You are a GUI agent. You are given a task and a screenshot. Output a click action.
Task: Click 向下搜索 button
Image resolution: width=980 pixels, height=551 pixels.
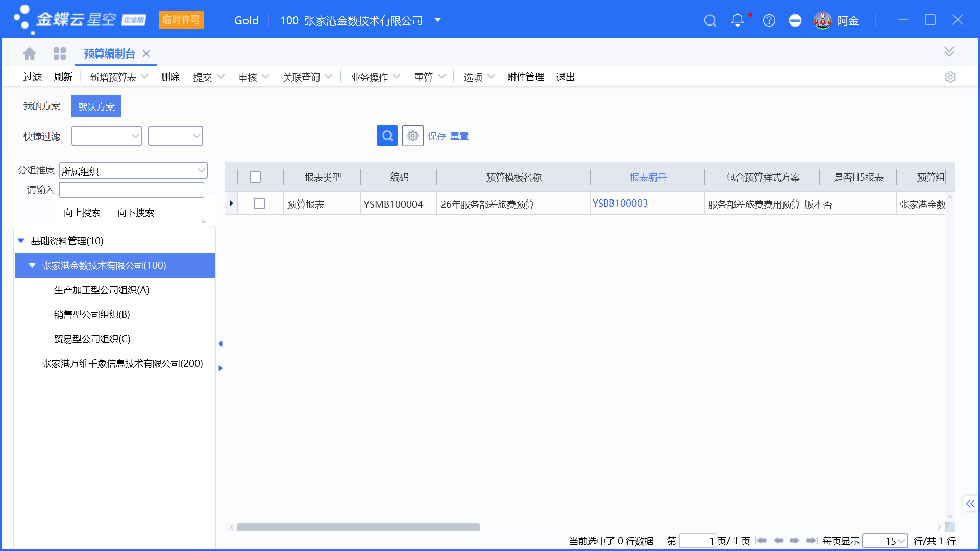click(136, 213)
